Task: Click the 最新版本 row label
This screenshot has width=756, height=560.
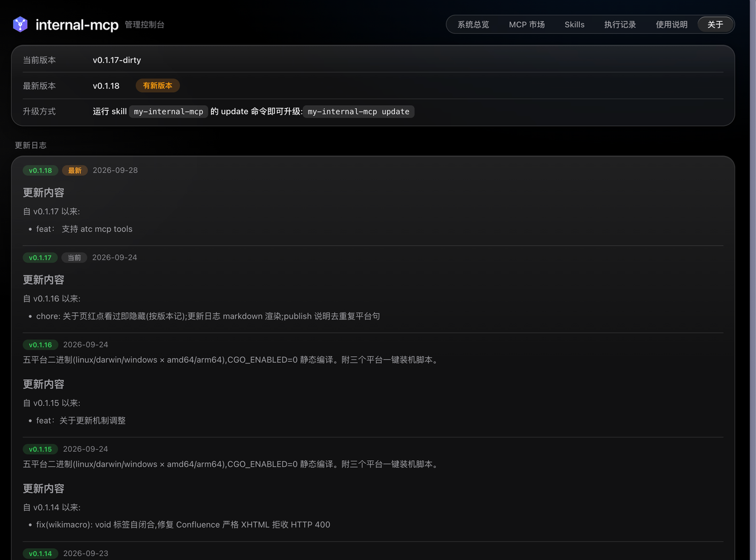Action: 39,86
